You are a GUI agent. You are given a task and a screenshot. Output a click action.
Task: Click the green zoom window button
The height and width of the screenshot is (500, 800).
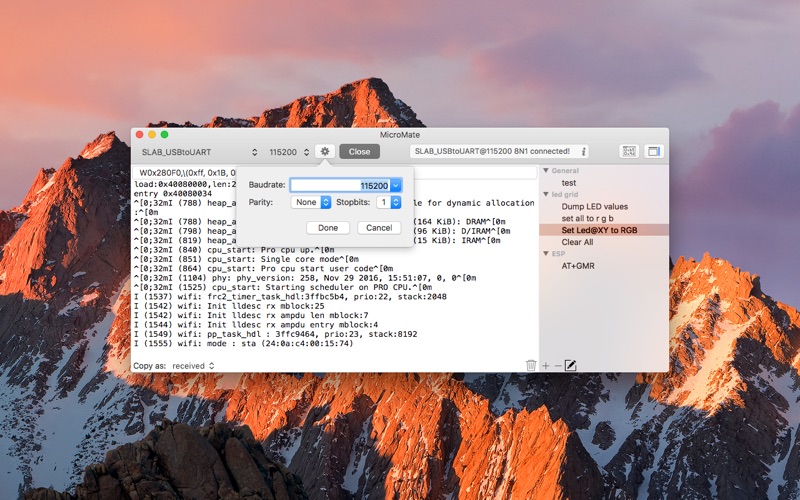[164, 135]
